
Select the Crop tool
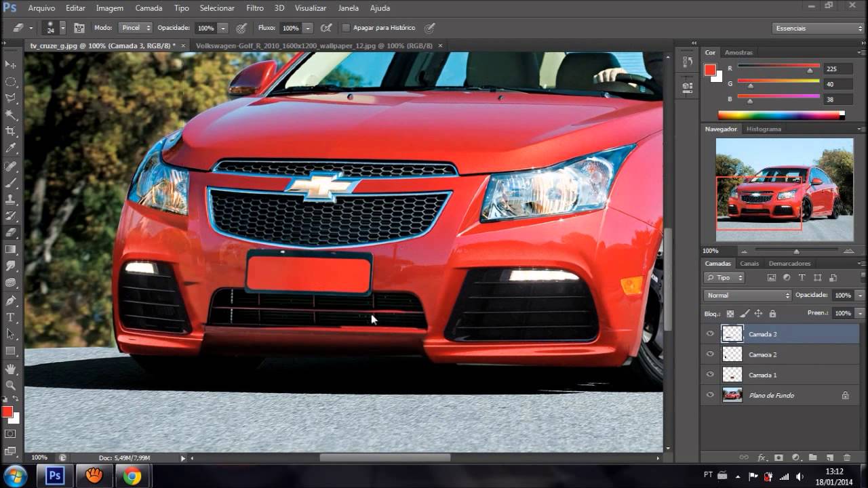pos(11,131)
